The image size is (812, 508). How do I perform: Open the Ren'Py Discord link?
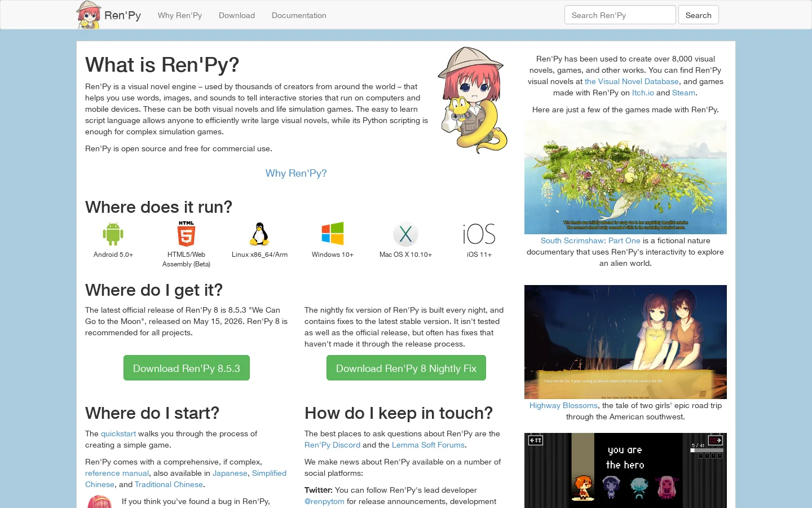(332, 445)
